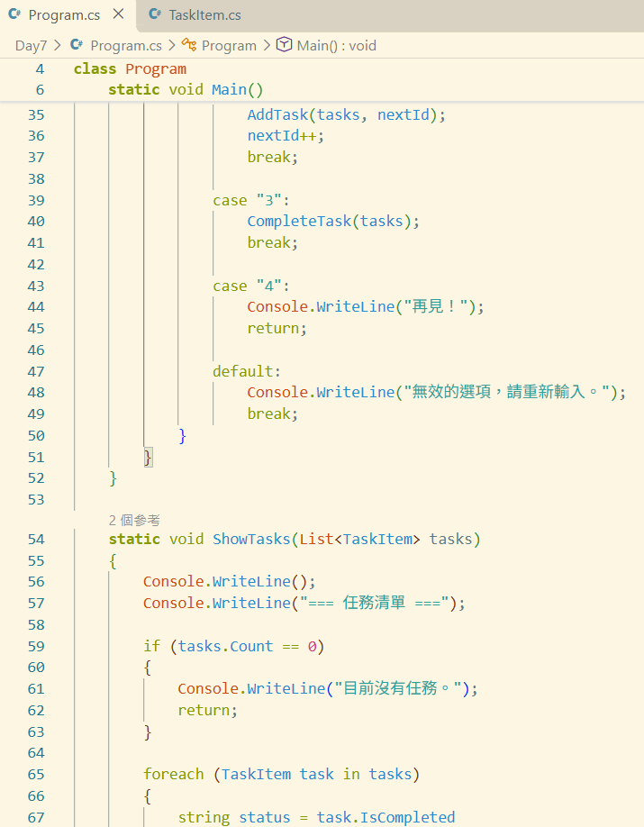Expand breadcrumb chevron after Day7
The height and width of the screenshot is (827, 644).
(58, 45)
